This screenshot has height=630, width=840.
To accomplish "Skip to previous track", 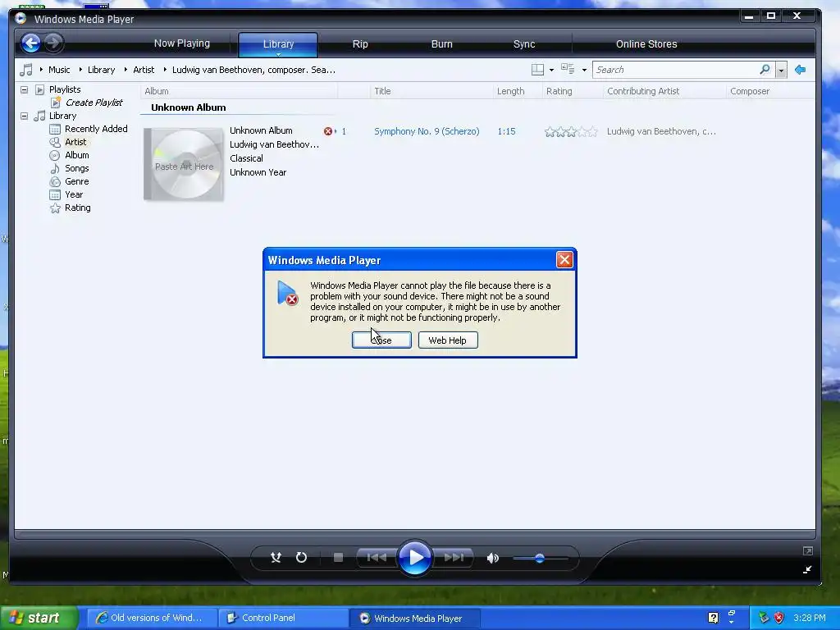I will (x=377, y=558).
